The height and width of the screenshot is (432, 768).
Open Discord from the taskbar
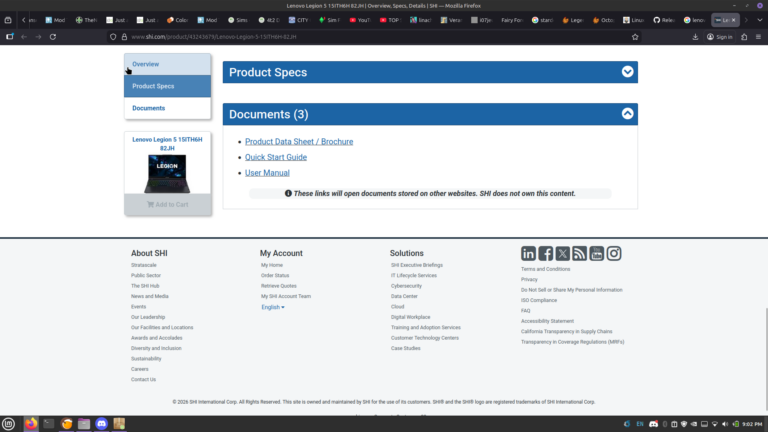[x=101, y=424]
